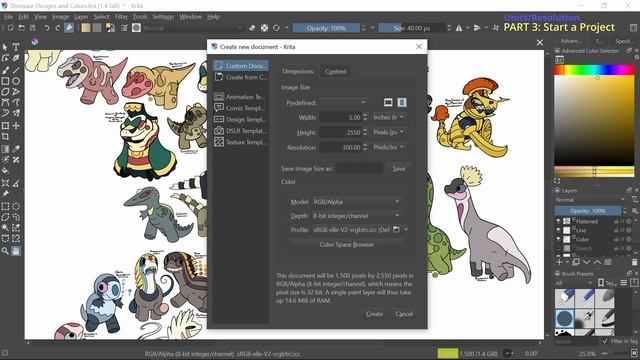Screen dimensions: 640x360
Task: Click the hue bar in color selector
Action: coord(594,69)
